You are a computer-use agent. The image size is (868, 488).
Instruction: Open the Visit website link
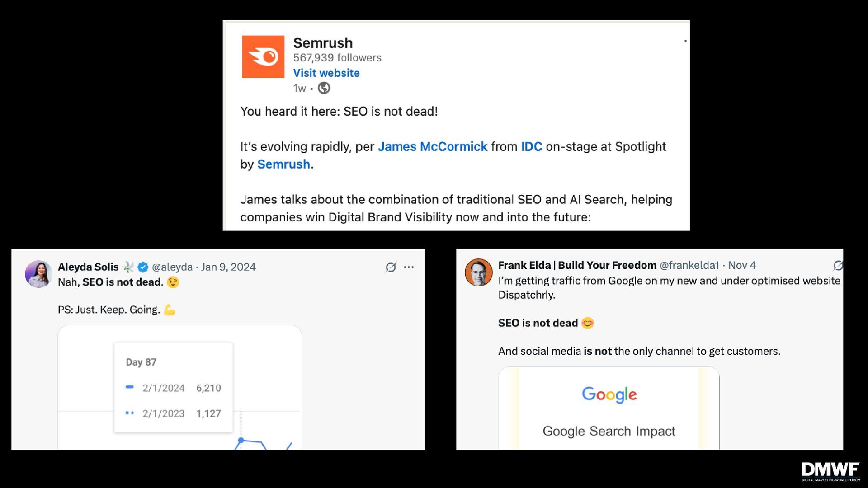coord(326,73)
